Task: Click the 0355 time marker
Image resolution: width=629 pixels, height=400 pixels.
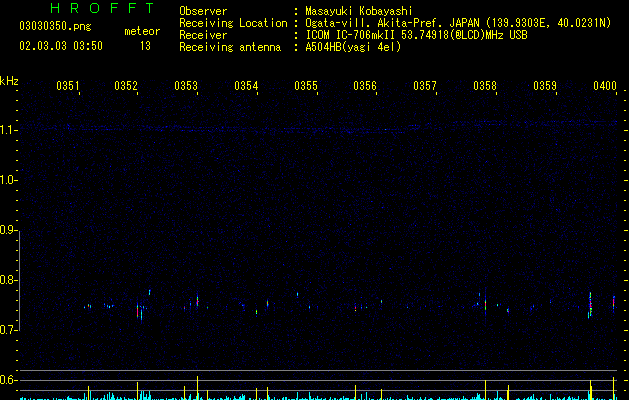Action: coord(306,86)
